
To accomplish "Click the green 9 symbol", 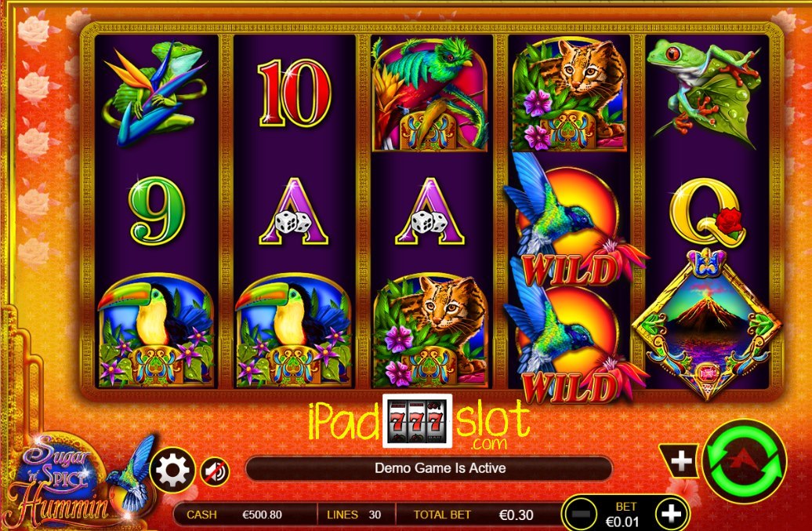I will (157, 210).
